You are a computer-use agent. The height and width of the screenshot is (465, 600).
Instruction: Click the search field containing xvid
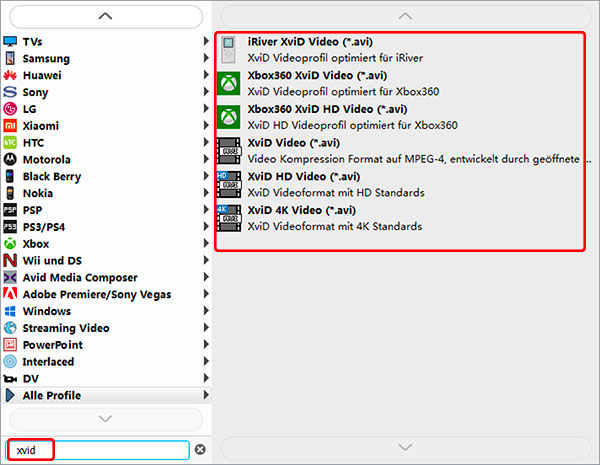pyautogui.click(x=98, y=450)
